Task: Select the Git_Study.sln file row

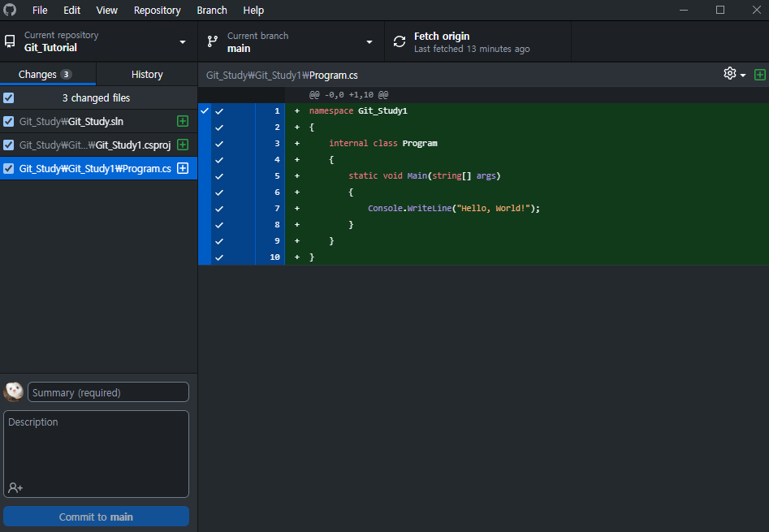Action: coord(98,121)
